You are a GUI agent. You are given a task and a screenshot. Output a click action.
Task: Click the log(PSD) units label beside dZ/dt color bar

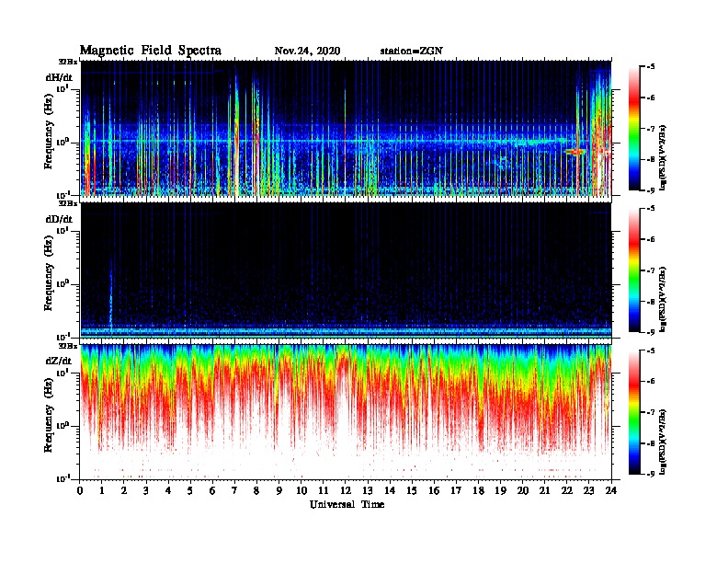click(663, 442)
